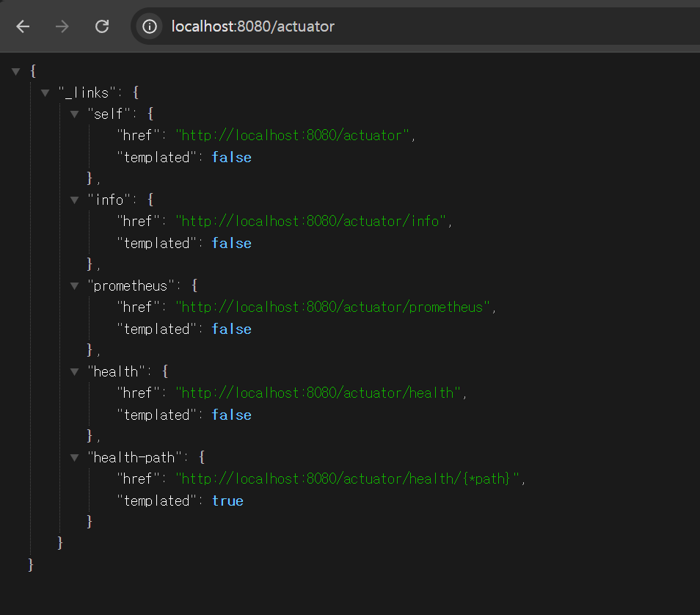
Task: Reload the actuator page
Action: 102,27
